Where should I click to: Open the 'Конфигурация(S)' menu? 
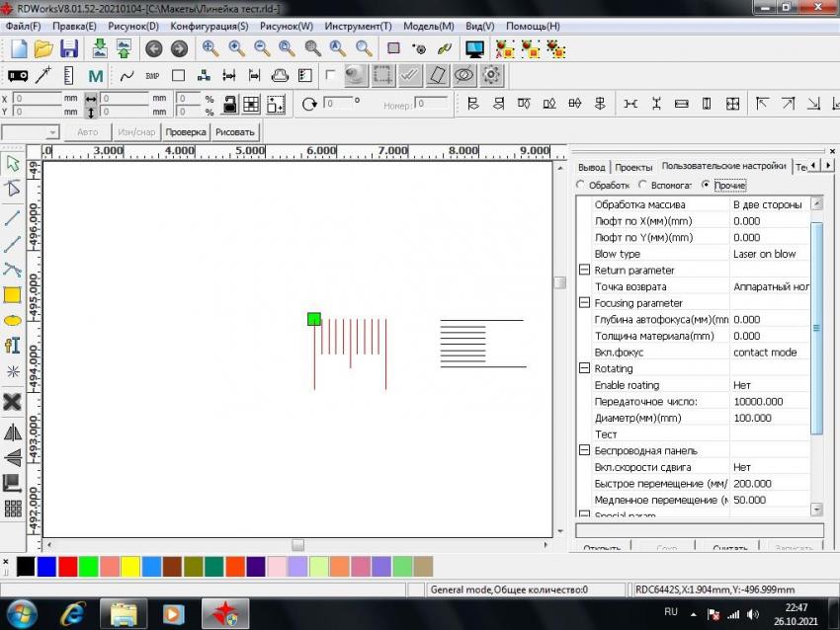(x=209, y=26)
